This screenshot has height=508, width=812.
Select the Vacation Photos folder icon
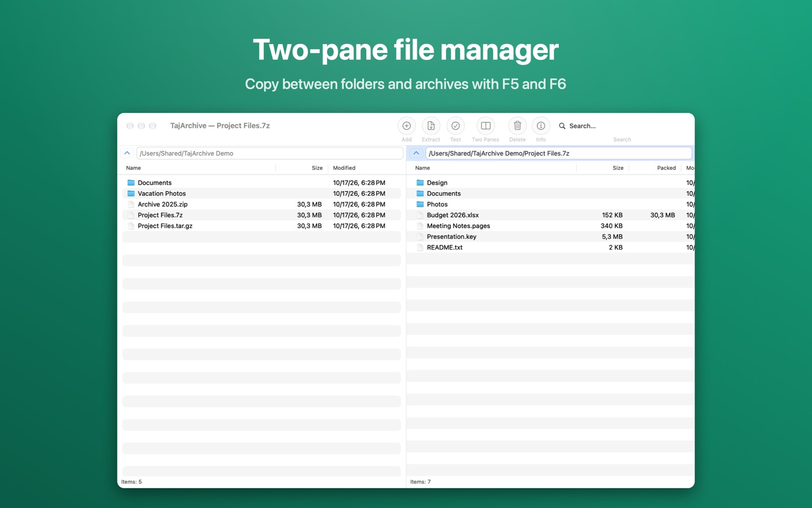[131, 194]
